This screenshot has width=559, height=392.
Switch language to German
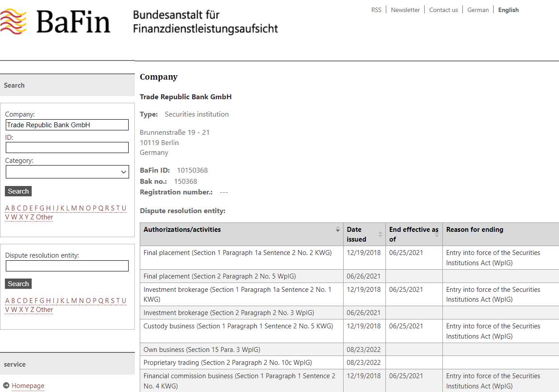pos(478,10)
